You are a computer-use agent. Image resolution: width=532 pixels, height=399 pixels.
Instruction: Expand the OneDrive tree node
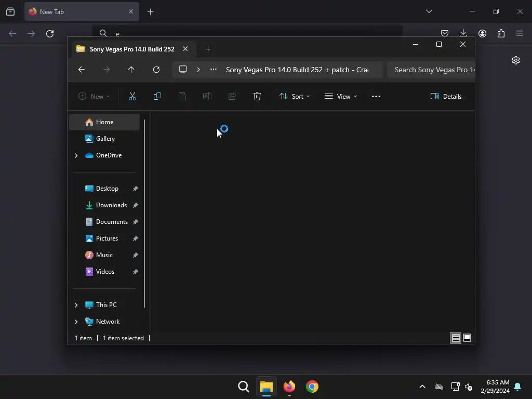click(76, 155)
